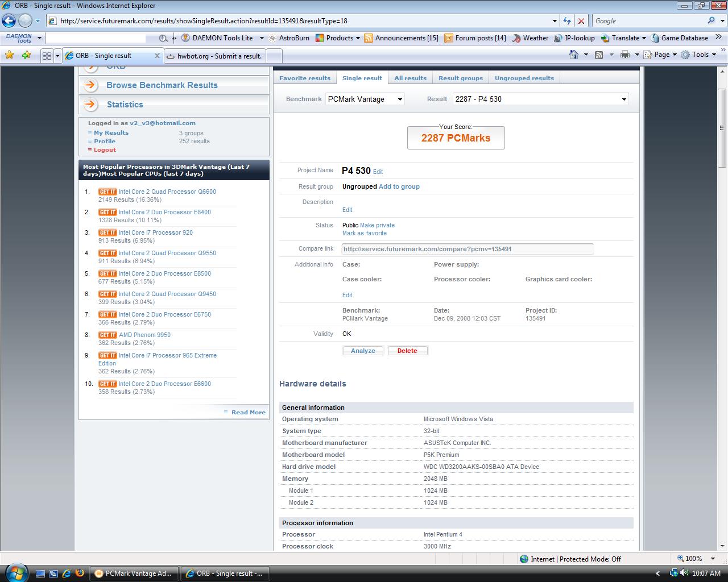This screenshot has width=728, height=582.
Task: Click the Google search magnifier icon
Action: pyautogui.click(x=711, y=20)
